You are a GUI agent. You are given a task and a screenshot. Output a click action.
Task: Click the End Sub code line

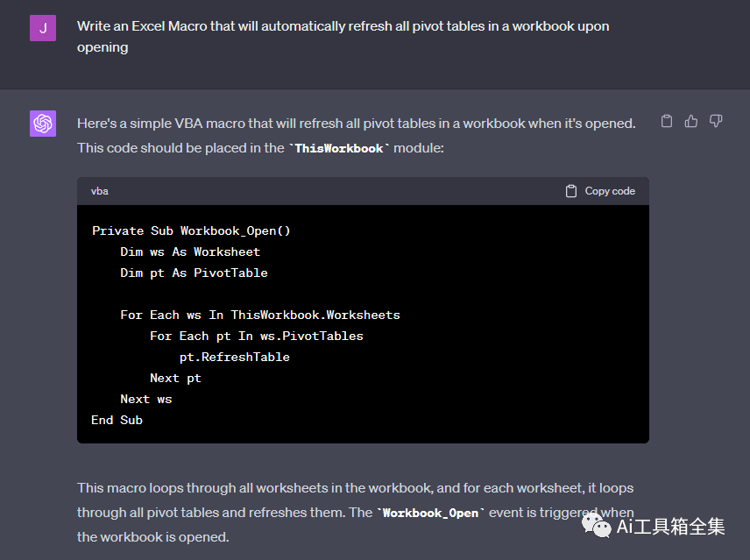coord(117,421)
